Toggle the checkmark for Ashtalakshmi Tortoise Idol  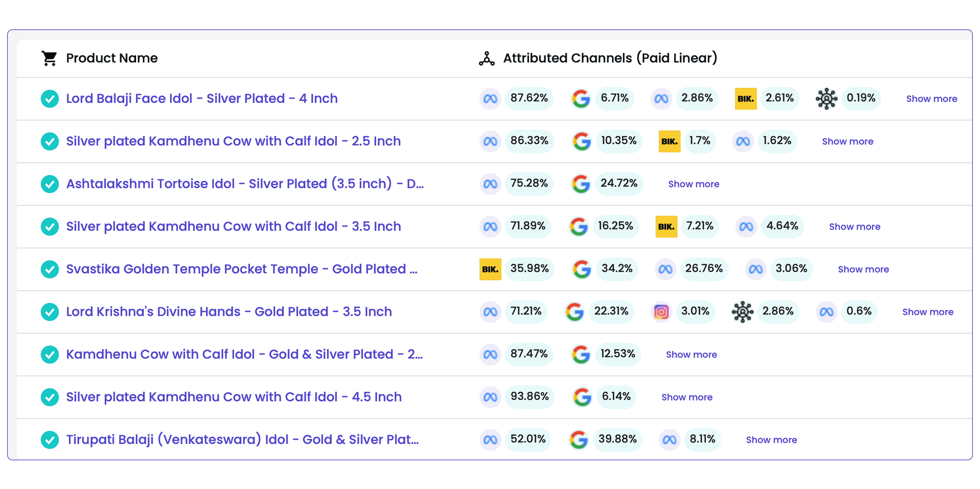49,184
